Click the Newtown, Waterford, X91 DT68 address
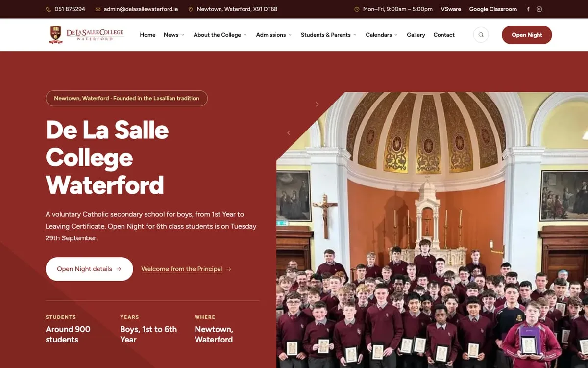Screen dimensions: 588x368 237,9
